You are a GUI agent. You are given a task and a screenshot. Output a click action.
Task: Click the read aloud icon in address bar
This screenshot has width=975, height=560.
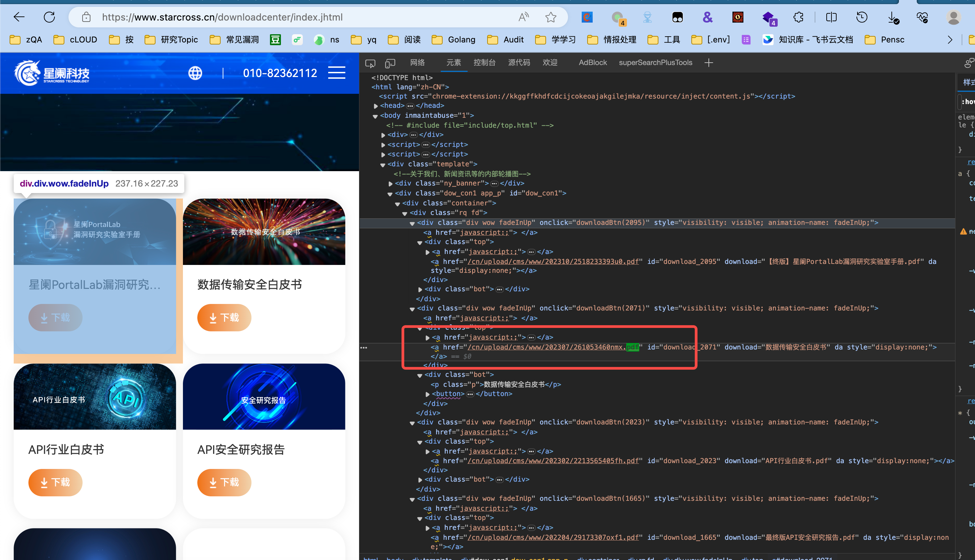[x=524, y=17]
